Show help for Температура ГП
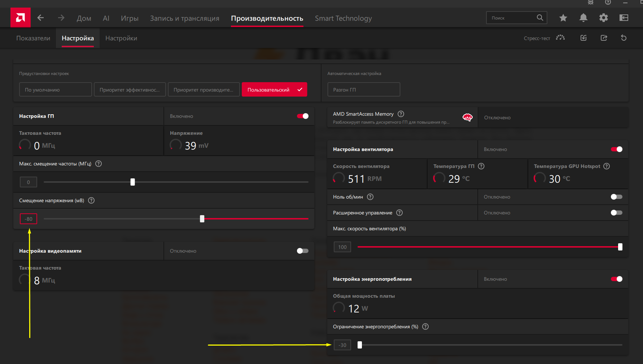 pos(481,166)
